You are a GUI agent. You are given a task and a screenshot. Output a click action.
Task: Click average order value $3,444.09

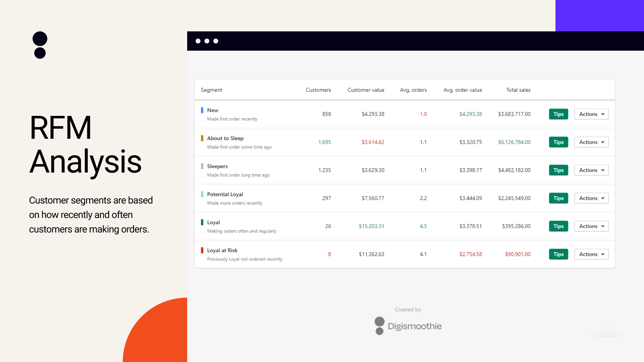(x=471, y=198)
